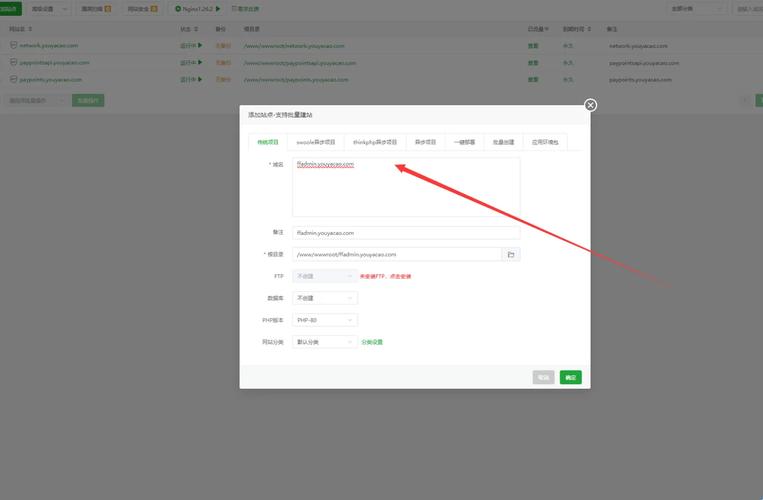Open the PHP版本 dropdown showing PHP-80
The width and height of the screenshot is (763, 500).
(324, 320)
